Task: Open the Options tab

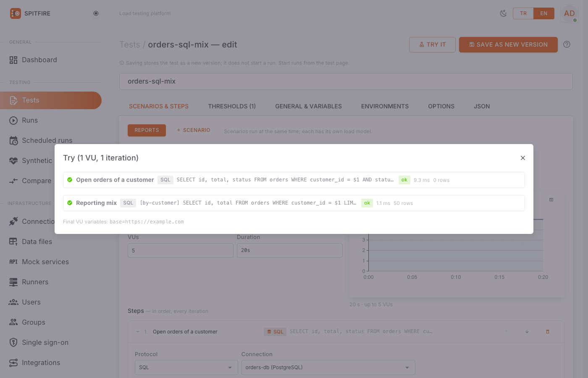Action: click(x=441, y=106)
